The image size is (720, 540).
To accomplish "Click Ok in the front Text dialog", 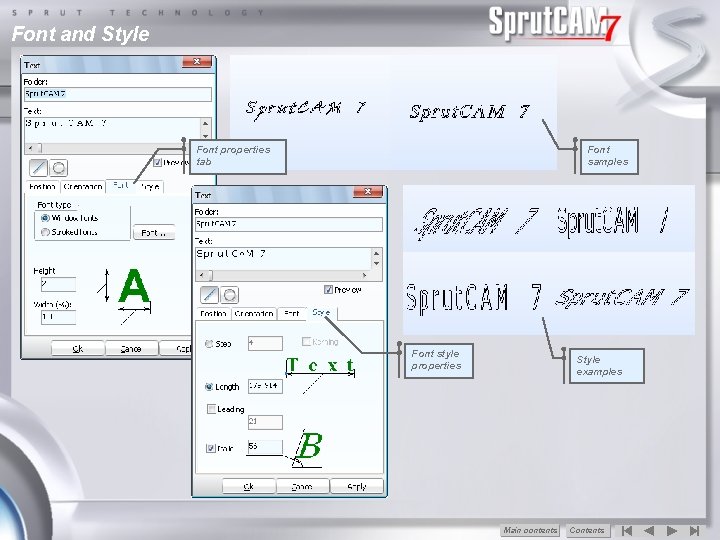I will tap(248, 486).
